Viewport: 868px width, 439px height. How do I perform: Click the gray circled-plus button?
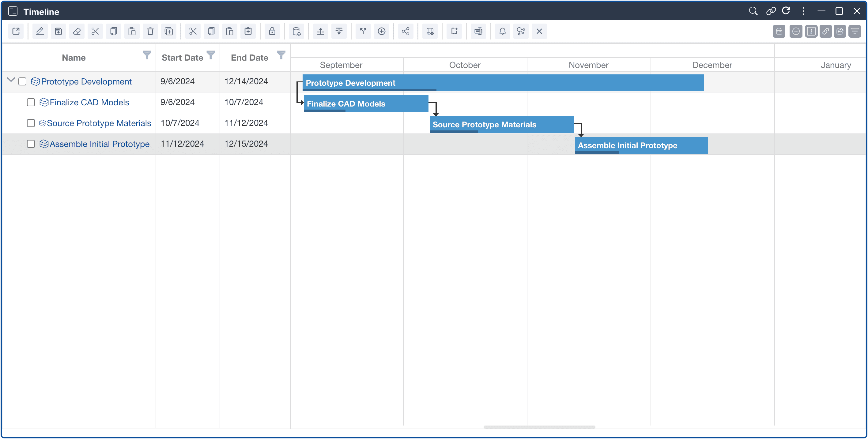796,31
